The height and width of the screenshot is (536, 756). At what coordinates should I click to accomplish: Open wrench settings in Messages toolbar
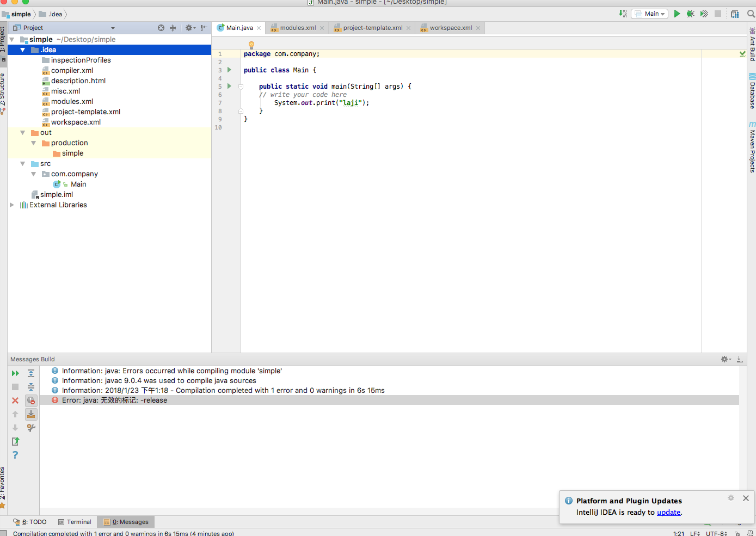point(31,428)
